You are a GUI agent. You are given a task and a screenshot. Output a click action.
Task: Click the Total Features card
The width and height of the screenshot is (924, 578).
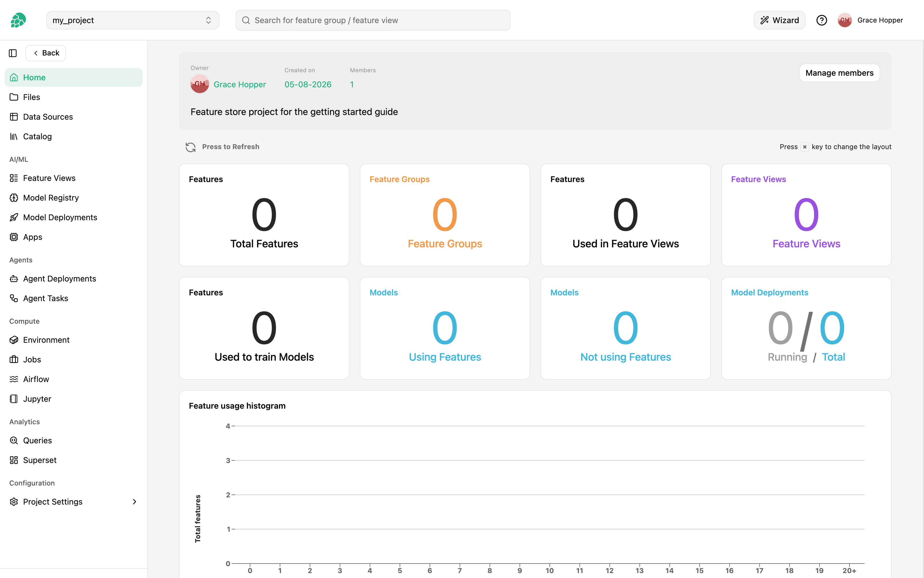click(x=264, y=215)
